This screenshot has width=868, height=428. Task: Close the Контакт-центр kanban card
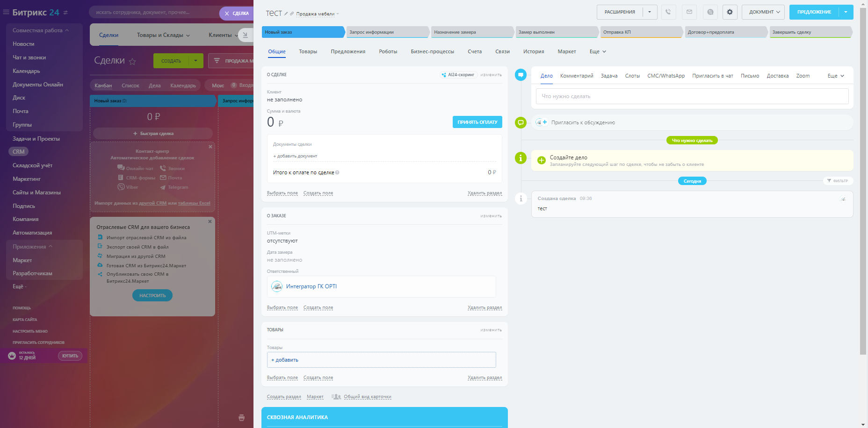click(210, 147)
